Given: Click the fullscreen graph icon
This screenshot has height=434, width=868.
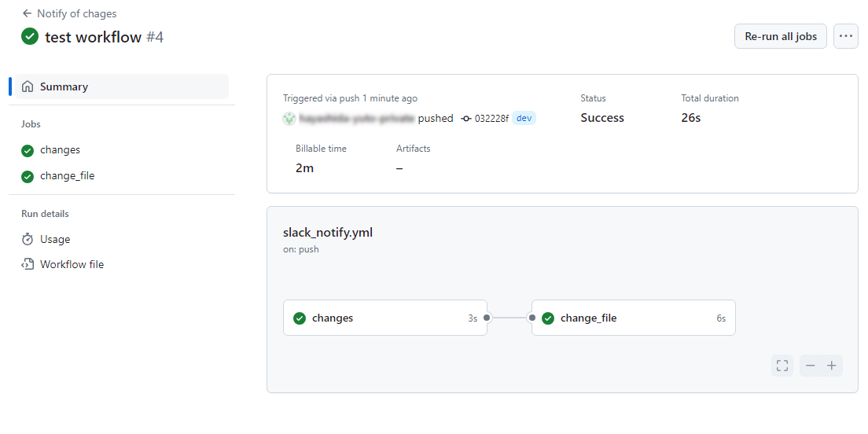Looking at the screenshot, I should tap(782, 366).
